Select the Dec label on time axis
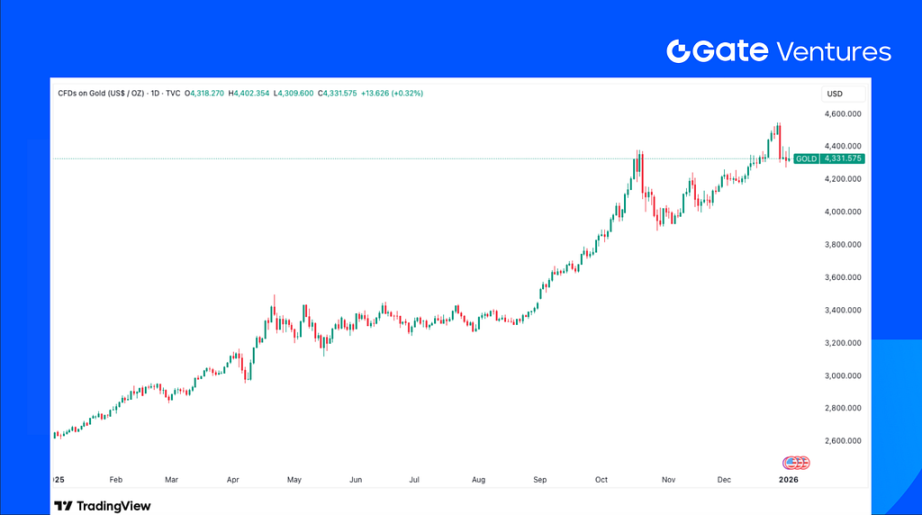 [x=723, y=480]
